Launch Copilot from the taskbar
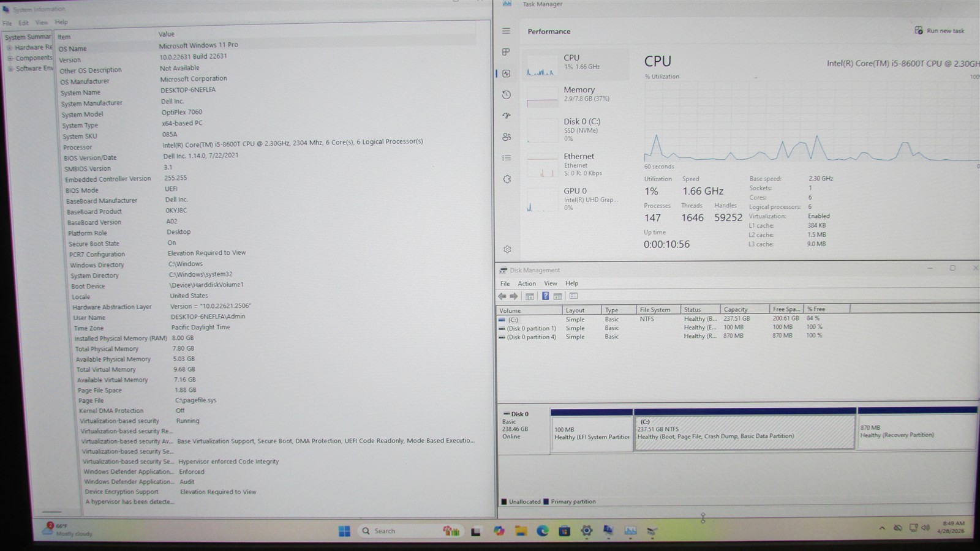 [x=499, y=531]
